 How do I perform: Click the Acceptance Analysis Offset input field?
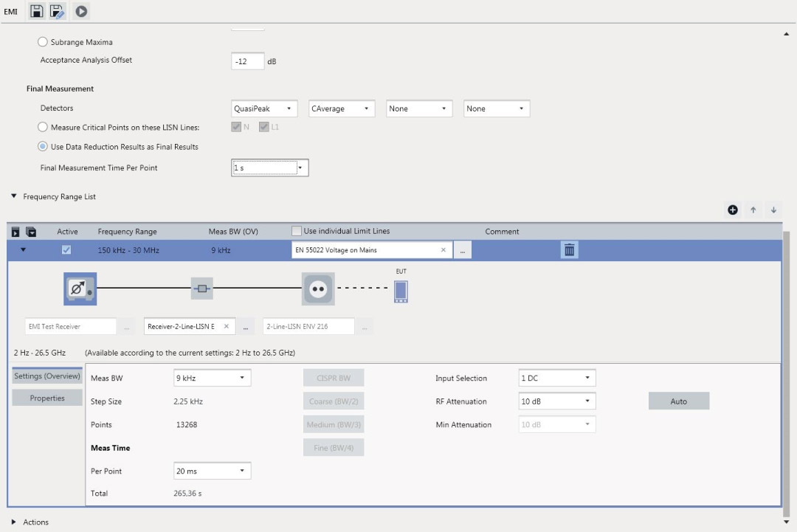coord(247,61)
